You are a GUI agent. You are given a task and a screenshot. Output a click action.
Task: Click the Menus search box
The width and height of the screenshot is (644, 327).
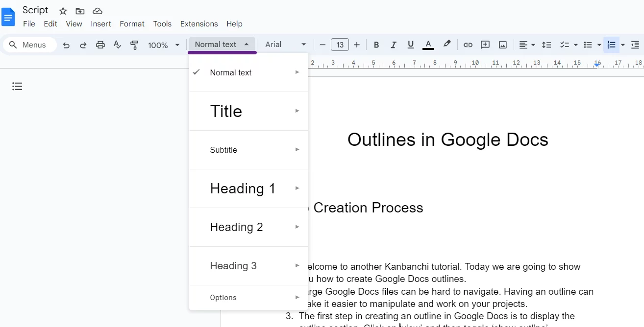point(30,45)
